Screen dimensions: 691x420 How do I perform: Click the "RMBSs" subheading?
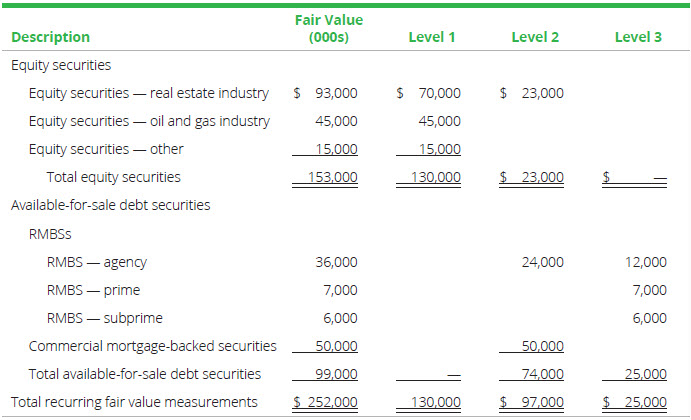(x=51, y=234)
